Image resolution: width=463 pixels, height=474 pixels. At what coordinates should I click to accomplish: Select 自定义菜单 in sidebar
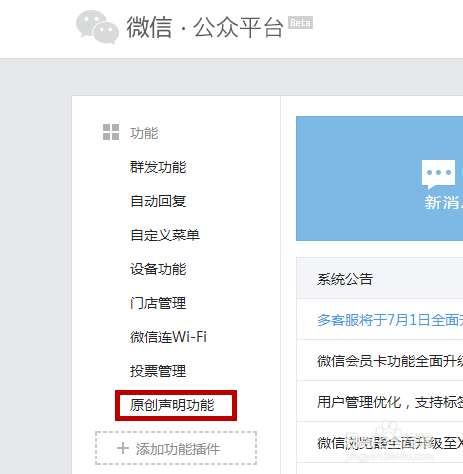165,235
